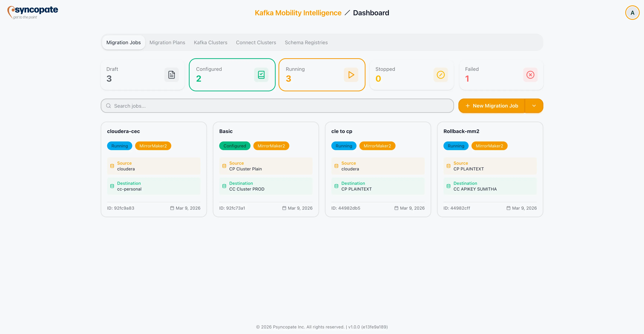Click the Configured checkmark icon
Screen dimensions: 644x334
tap(261, 75)
